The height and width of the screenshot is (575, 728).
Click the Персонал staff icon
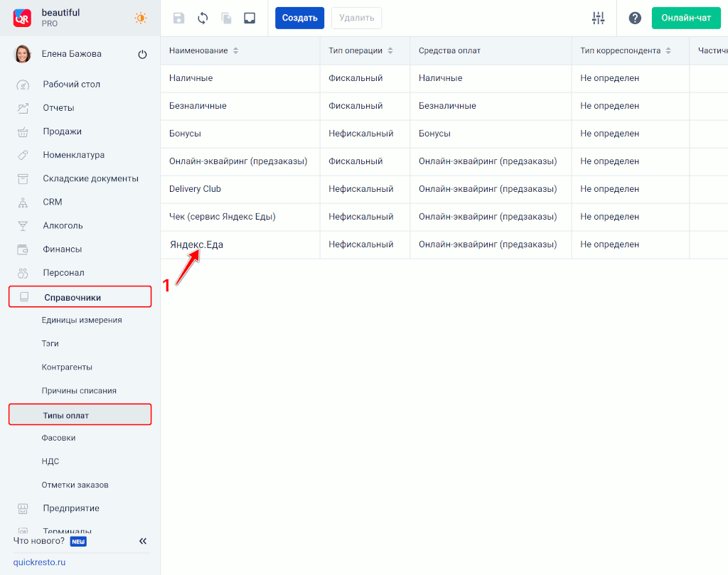click(x=23, y=273)
